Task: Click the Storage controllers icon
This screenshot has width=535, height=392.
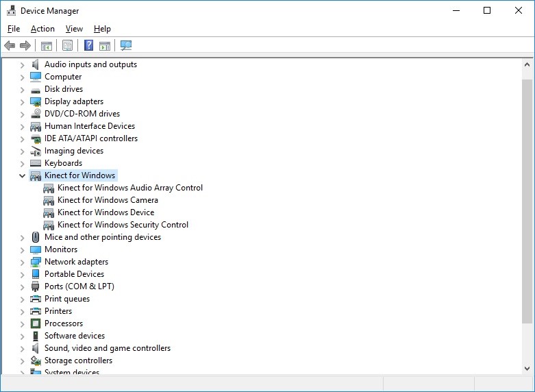Action: coord(36,360)
